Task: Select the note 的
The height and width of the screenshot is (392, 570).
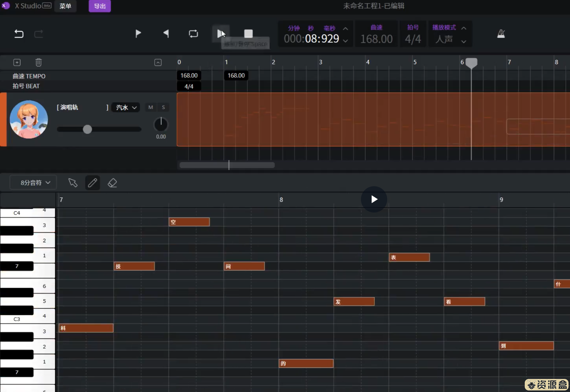Action: (x=306, y=363)
